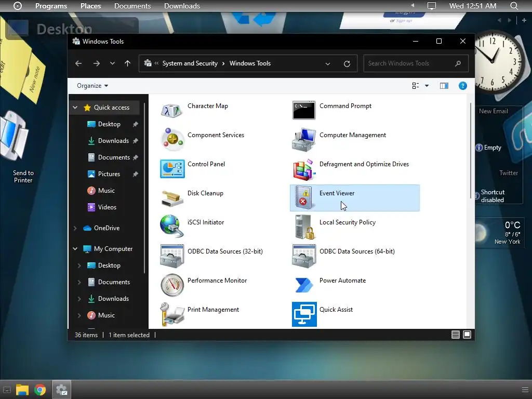532x399 pixels.
Task: Select ODBC Data Sources (32-bit) icon
Action: [172, 256]
